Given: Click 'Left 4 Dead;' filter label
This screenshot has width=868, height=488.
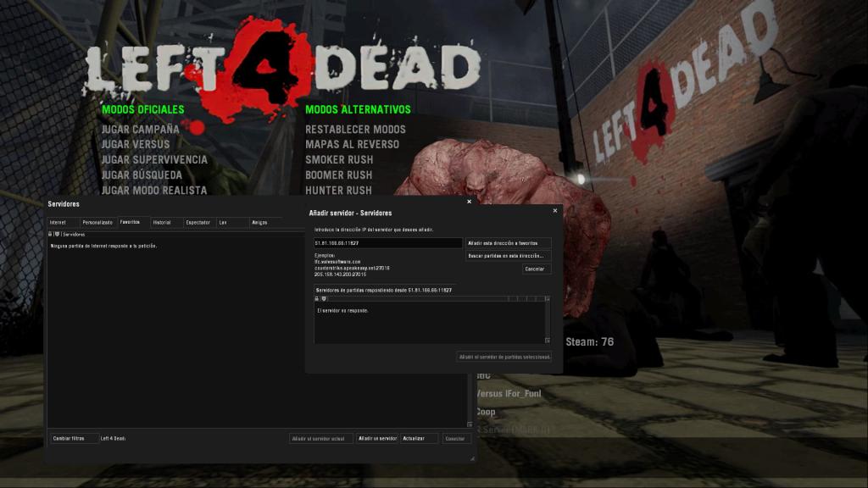Looking at the screenshot, I should (x=113, y=438).
